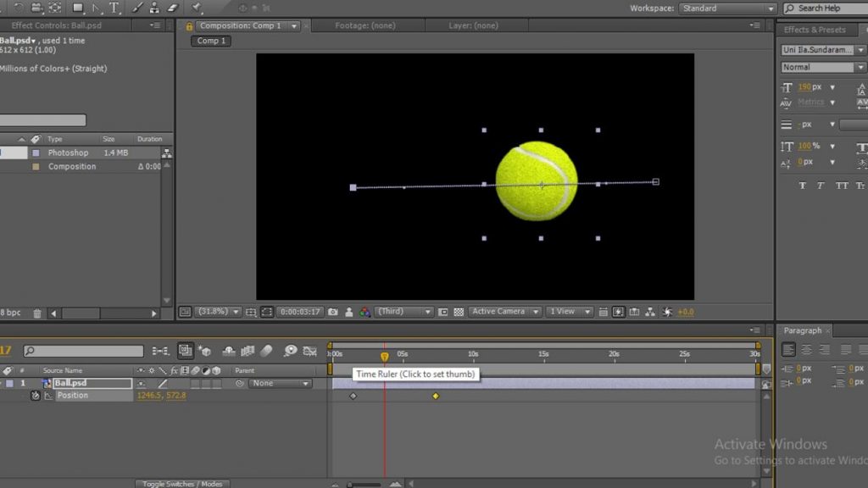Screen dimensions: 868x488
Task: Select the Clone Stamp tool
Action: (x=154, y=8)
